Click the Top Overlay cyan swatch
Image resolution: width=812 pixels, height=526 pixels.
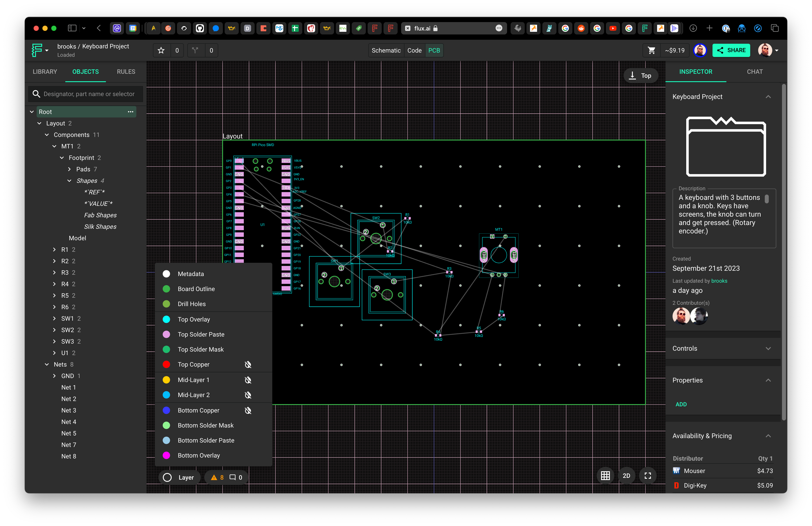pos(167,319)
